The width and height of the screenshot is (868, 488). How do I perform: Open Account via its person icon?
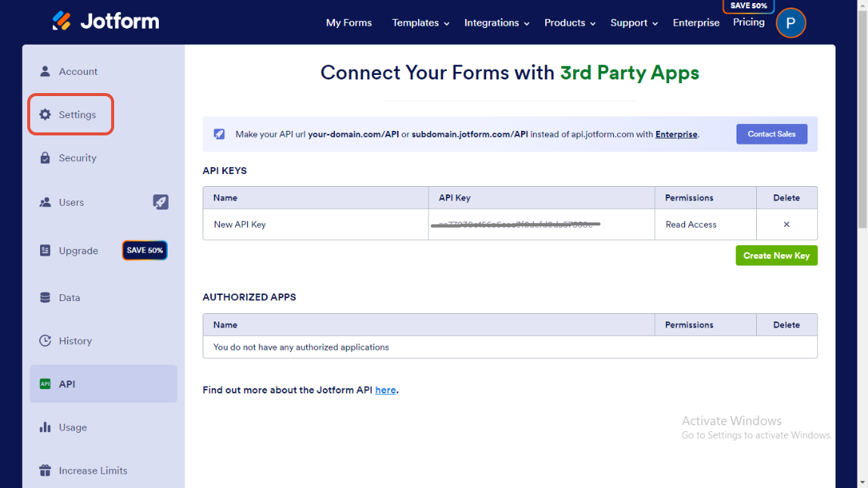coord(45,71)
